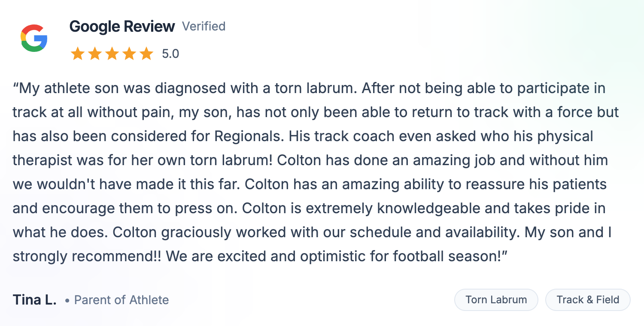Click the fifth (last) rating star
Viewport: 644px width, 326px height.
coord(146,54)
